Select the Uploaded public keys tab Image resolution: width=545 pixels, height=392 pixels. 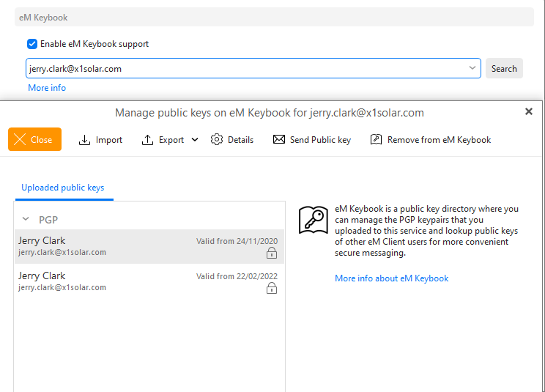[63, 188]
